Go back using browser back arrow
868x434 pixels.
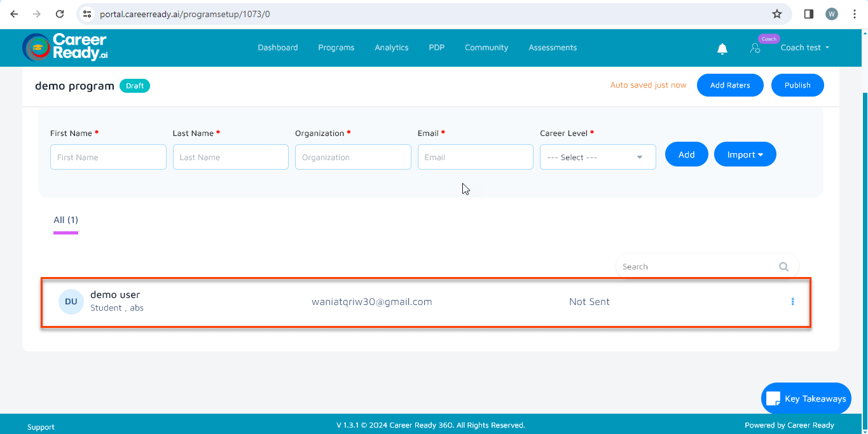pyautogui.click(x=14, y=14)
